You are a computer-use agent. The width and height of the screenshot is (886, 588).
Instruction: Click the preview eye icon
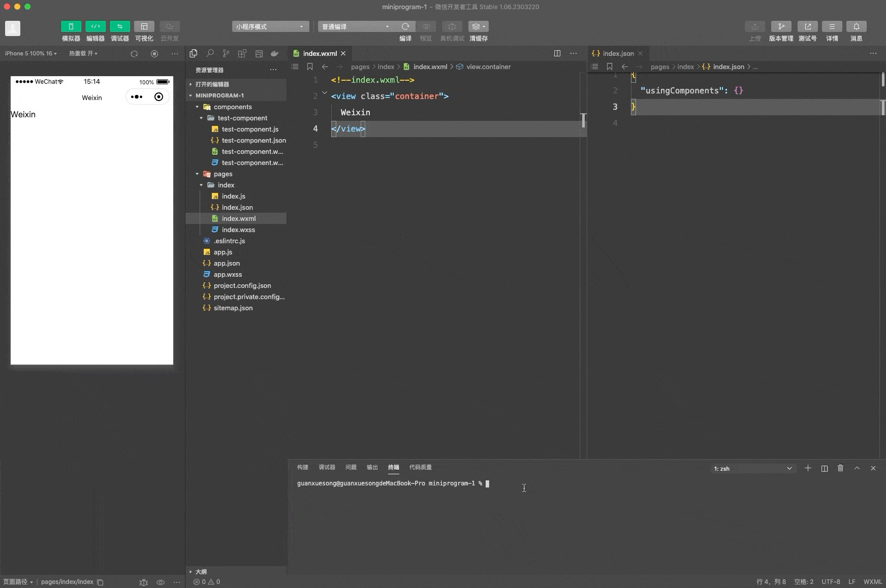426,26
